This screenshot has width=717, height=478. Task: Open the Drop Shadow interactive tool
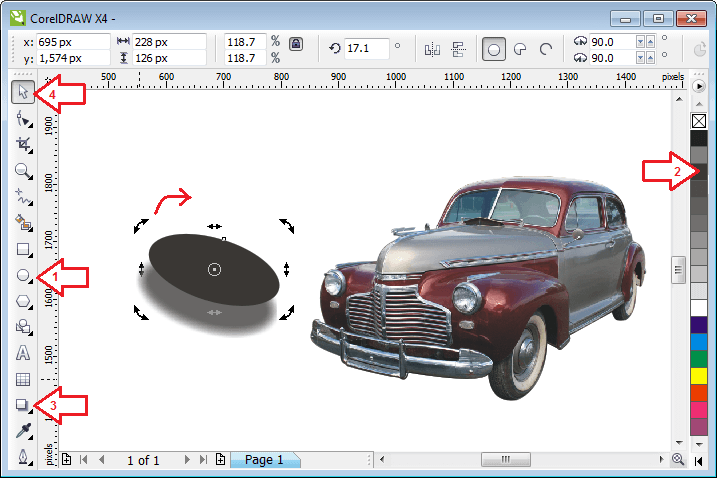click(24, 405)
